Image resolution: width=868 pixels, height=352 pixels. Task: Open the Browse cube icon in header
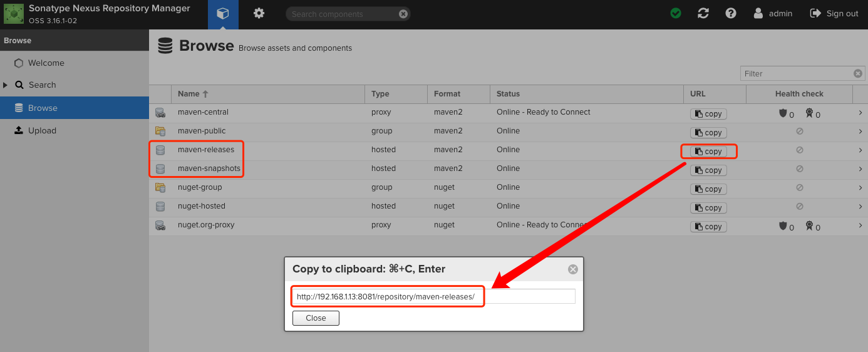(223, 14)
